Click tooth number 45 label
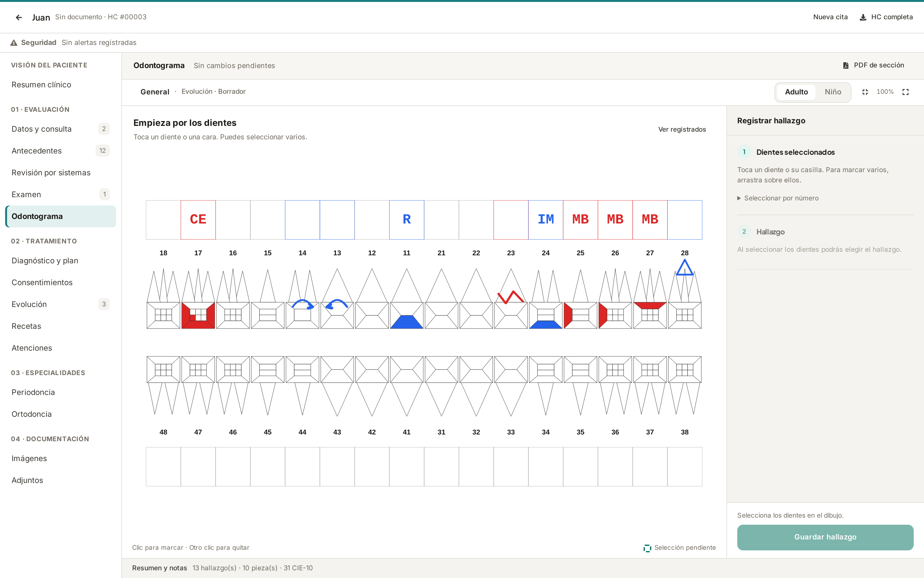924x578 pixels. pos(267,432)
